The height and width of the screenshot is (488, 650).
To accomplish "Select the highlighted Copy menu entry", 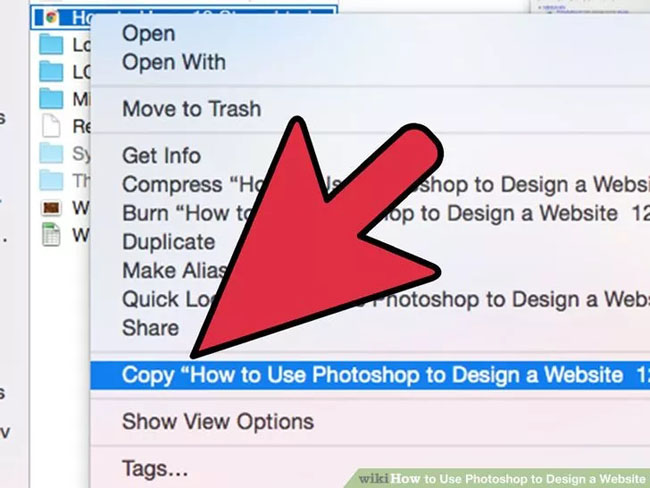I will click(370, 375).
